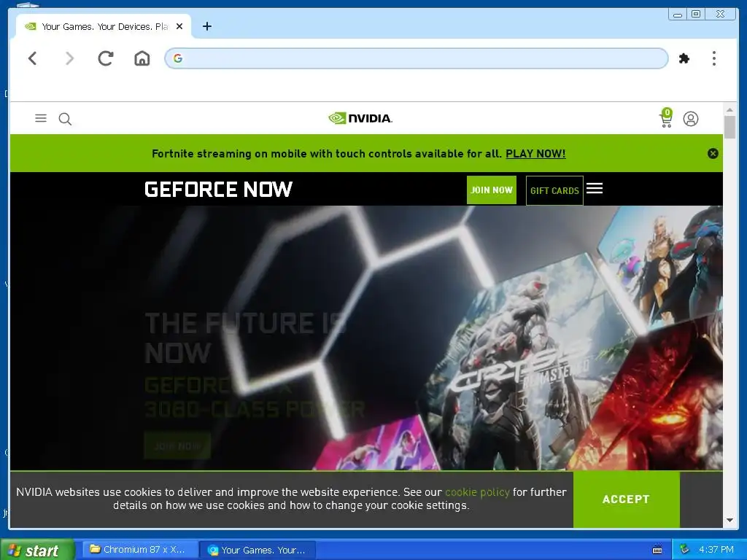This screenshot has width=747, height=560.
Task: Minimize the browser window
Action: [678, 15]
